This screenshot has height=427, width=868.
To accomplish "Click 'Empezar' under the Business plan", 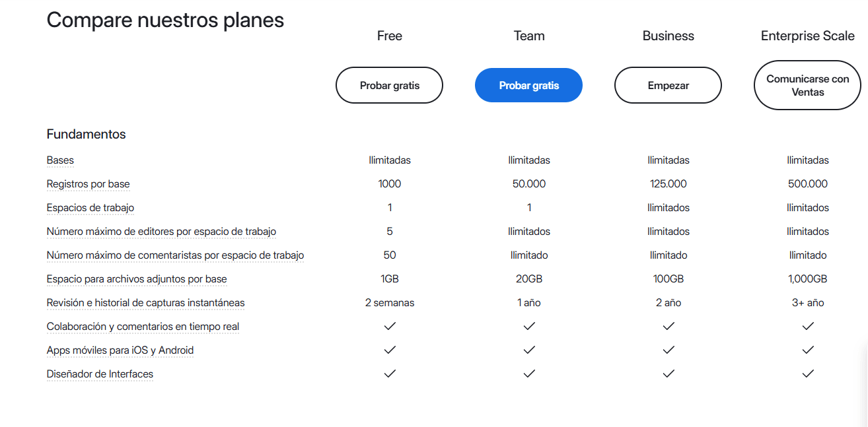I will (668, 85).
